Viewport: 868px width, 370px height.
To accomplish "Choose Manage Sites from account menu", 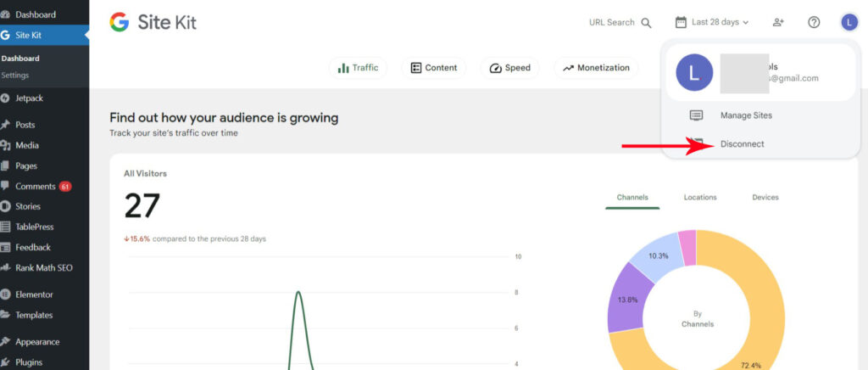I will pos(746,115).
